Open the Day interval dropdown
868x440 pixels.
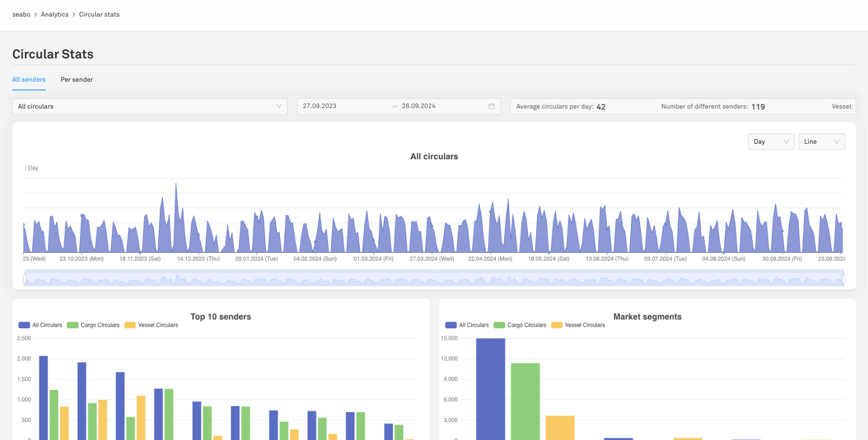[771, 142]
